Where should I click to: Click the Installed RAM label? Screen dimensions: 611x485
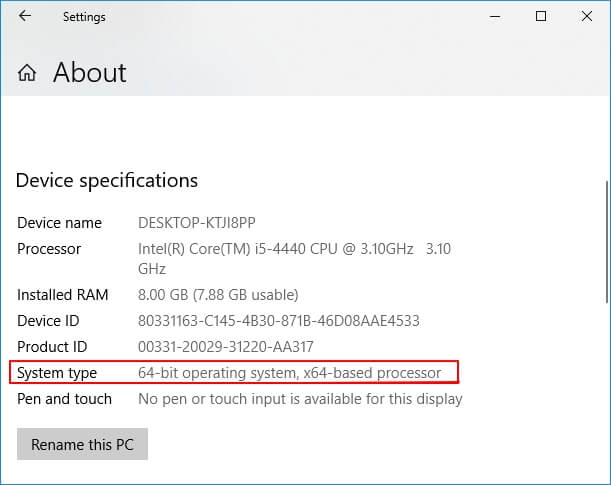coord(62,295)
